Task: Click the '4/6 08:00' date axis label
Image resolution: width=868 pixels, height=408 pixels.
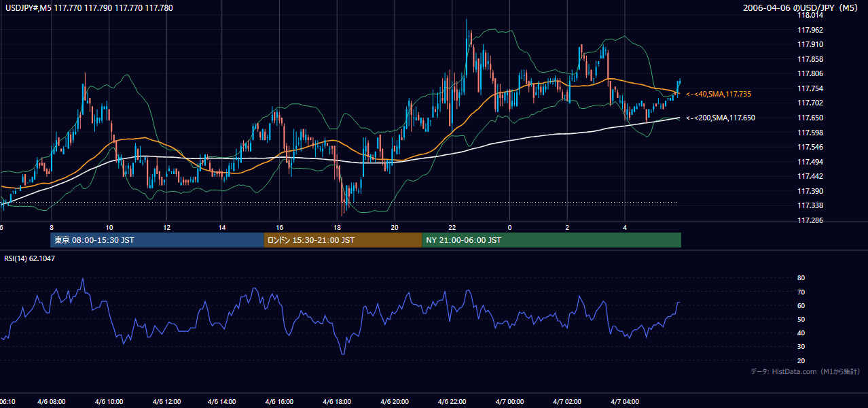Action: point(50,402)
